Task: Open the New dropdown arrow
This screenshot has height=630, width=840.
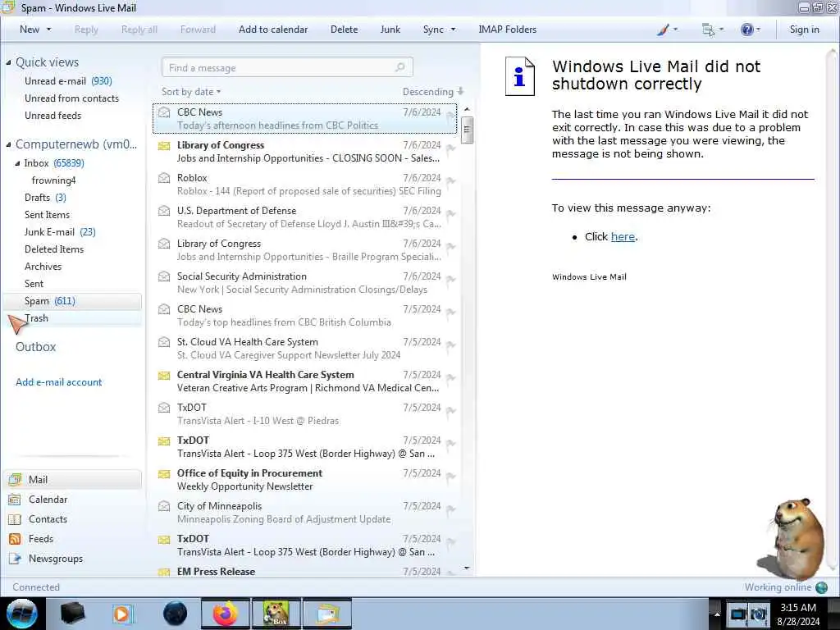Action: click(x=48, y=30)
